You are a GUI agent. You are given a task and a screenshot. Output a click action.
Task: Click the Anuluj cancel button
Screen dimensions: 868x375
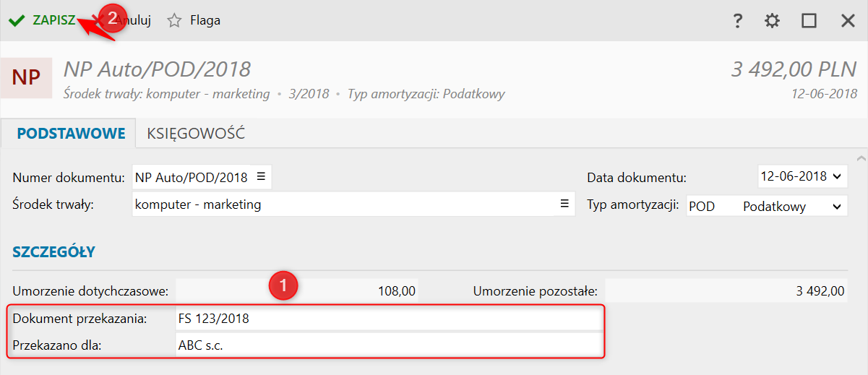click(134, 21)
